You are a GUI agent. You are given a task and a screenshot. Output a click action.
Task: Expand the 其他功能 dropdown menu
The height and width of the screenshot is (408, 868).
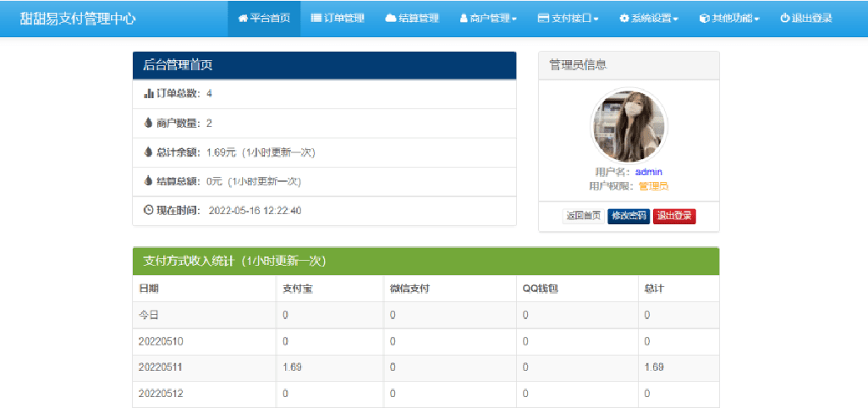tap(729, 19)
